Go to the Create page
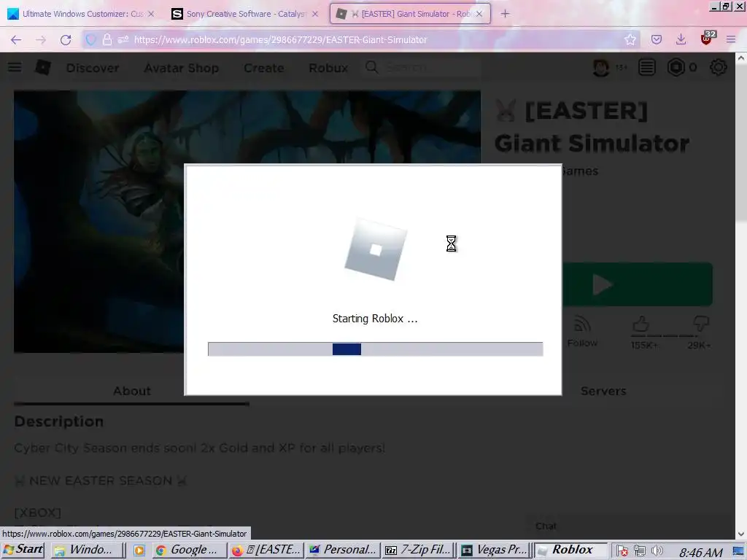The height and width of the screenshot is (560, 747). 263,68
